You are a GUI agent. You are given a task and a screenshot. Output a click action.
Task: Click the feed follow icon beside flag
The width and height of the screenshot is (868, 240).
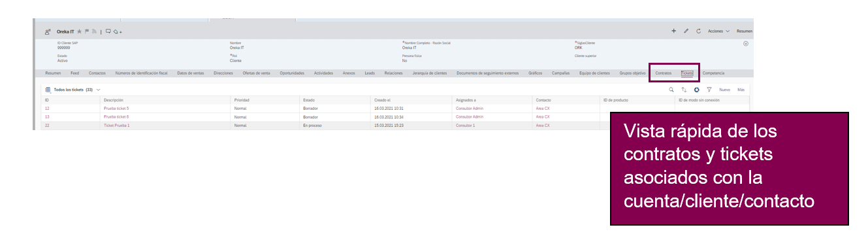tap(94, 31)
